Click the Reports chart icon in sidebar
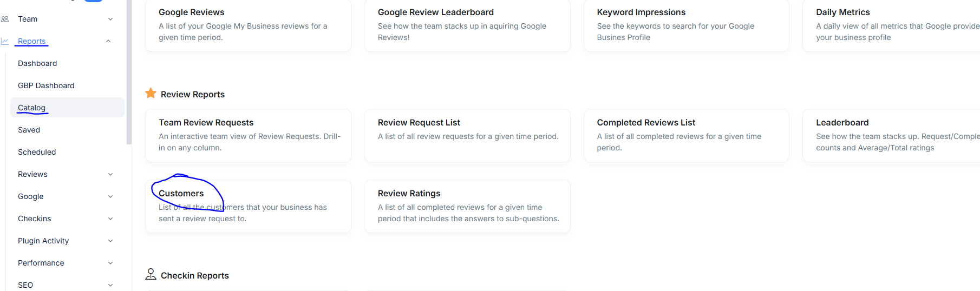The image size is (980, 291). 5,41
